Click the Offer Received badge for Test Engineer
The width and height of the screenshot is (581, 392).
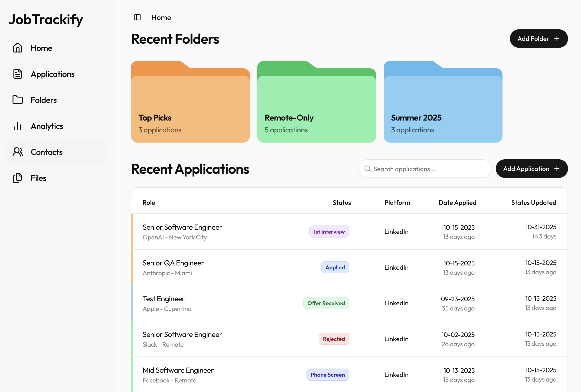[x=326, y=303]
